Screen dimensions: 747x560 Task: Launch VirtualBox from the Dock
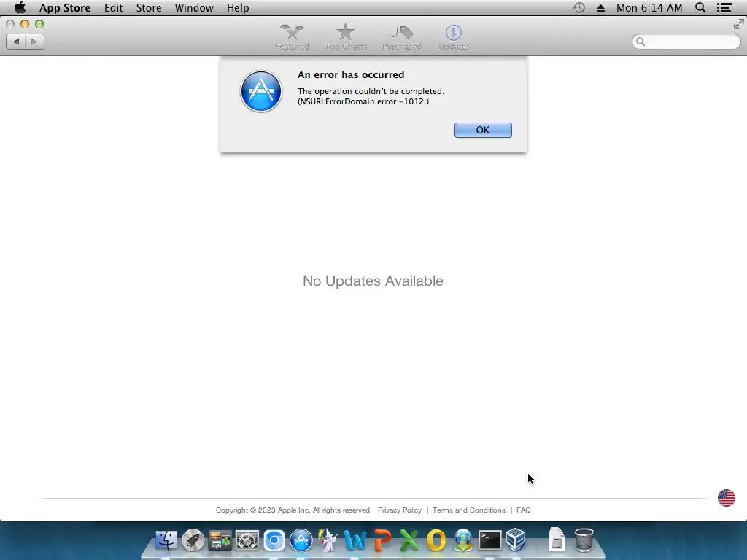pyautogui.click(x=516, y=540)
